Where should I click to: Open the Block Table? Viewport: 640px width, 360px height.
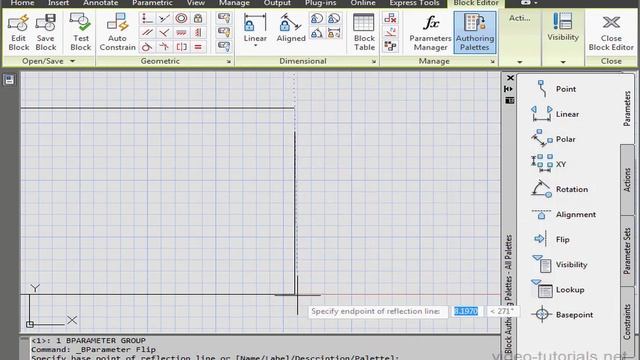364,33
